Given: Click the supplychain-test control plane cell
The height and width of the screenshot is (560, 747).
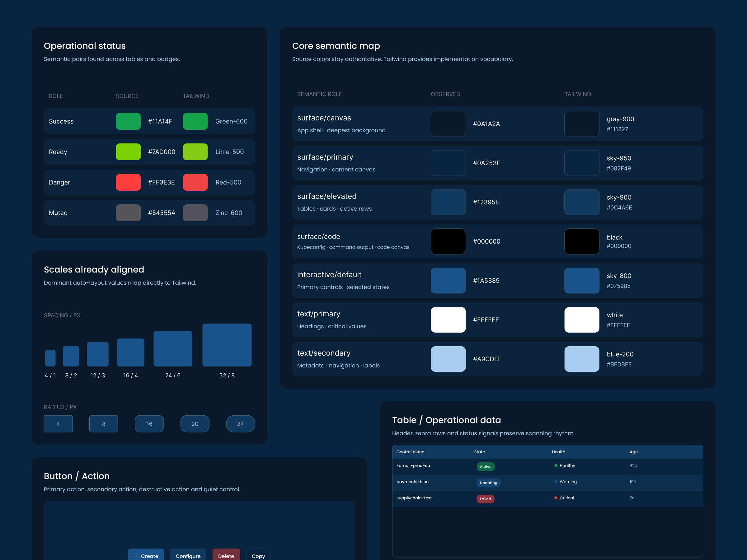Looking at the screenshot, I should tap(414, 498).
